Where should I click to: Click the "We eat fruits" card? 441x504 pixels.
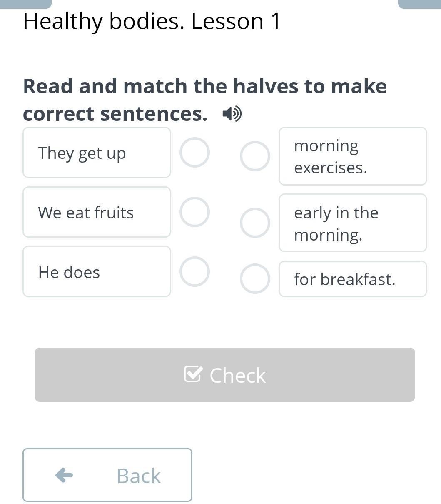pos(97,212)
